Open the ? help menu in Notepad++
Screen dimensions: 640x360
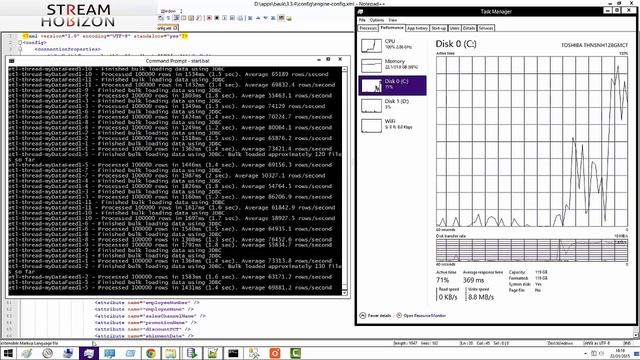click(181, 11)
